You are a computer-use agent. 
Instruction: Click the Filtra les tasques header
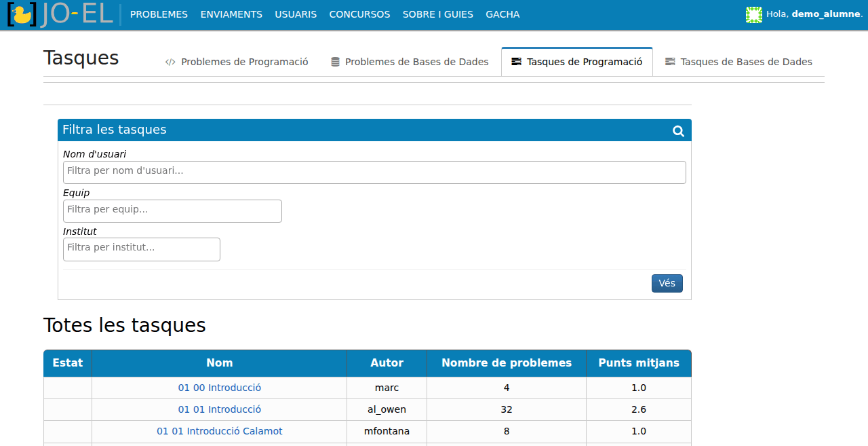[374, 130]
